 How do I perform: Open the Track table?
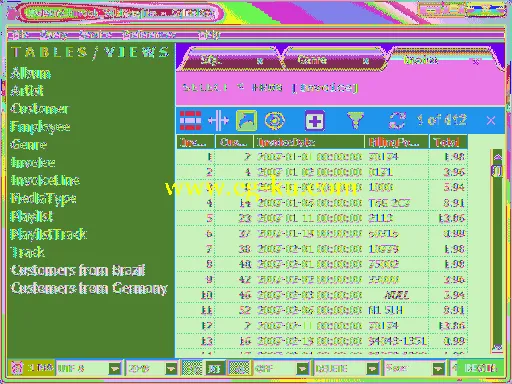point(27,252)
